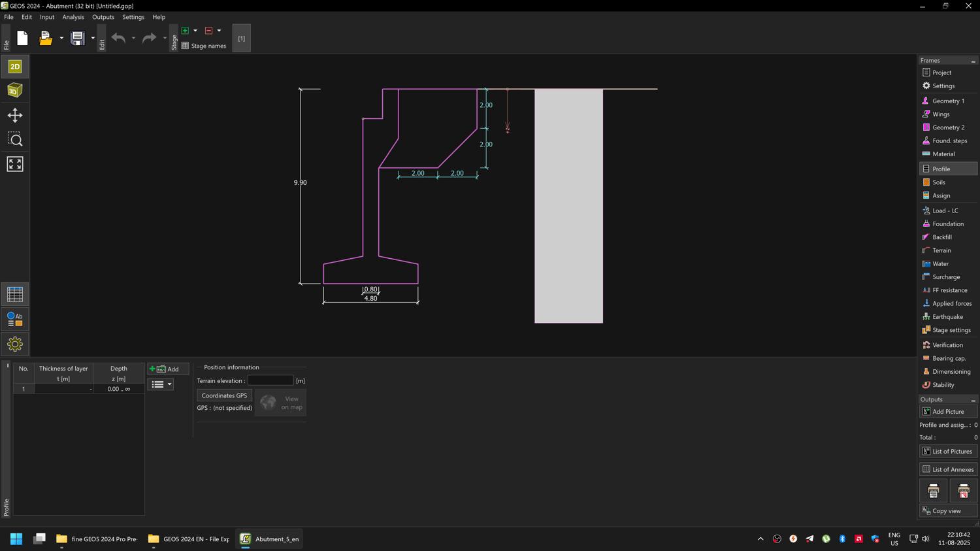Switch to 3D view mode

tap(14, 91)
